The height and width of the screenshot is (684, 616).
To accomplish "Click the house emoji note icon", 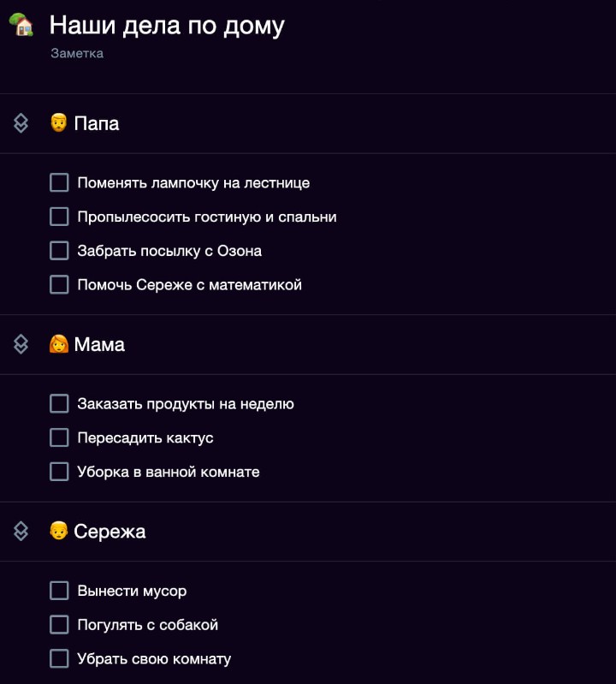I will pyautogui.click(x=21, y=26).
